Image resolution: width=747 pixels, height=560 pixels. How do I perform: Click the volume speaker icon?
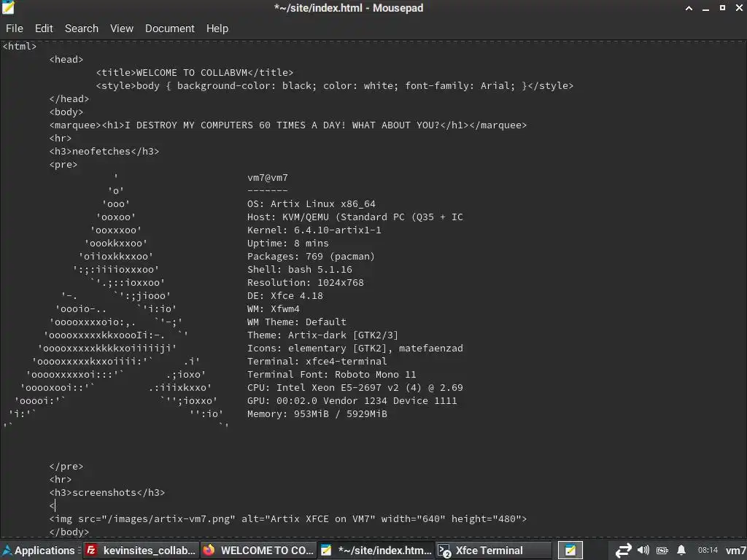(643, 551)
